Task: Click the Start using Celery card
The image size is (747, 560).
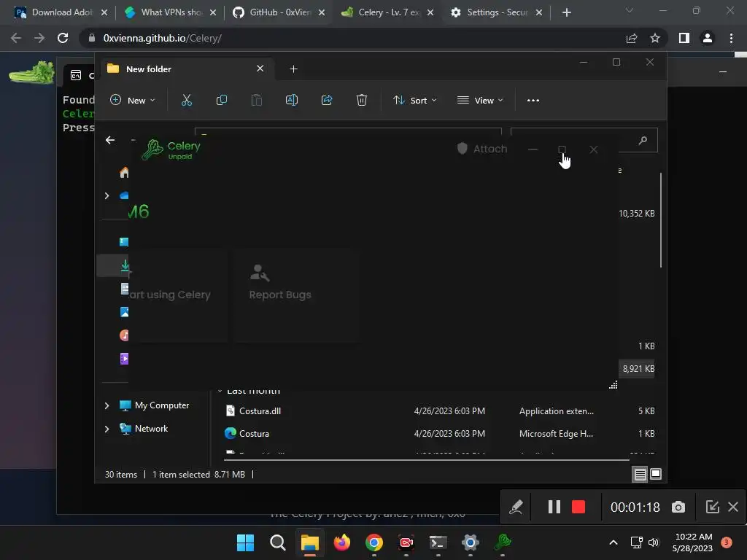Action: pos(177,295)
